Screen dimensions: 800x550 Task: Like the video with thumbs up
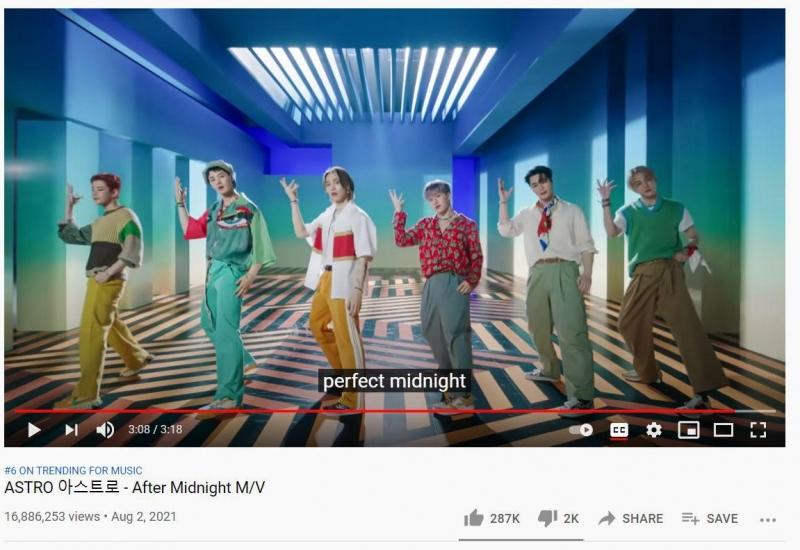click(473, 518)
